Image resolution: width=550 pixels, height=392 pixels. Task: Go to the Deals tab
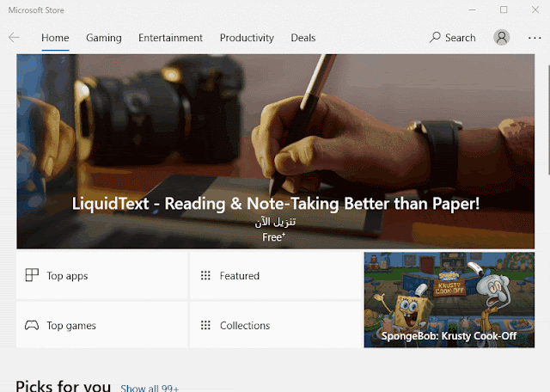tap(303, 38)
